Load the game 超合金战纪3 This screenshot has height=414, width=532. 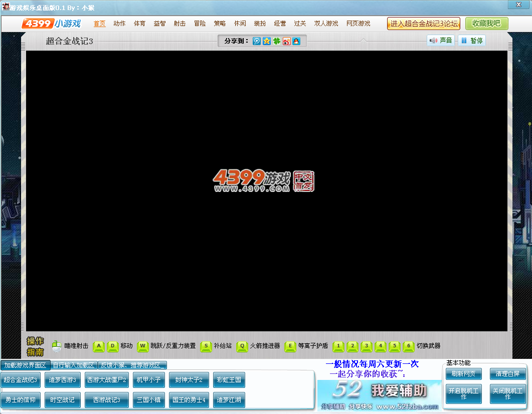tap(21, 380)
